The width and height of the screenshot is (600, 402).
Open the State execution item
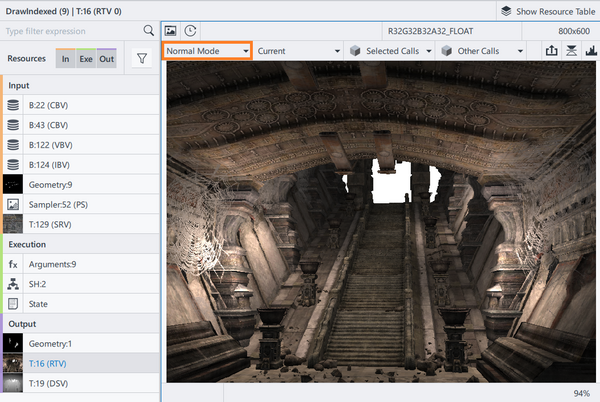pyautogui.click(x=39, y=303)
